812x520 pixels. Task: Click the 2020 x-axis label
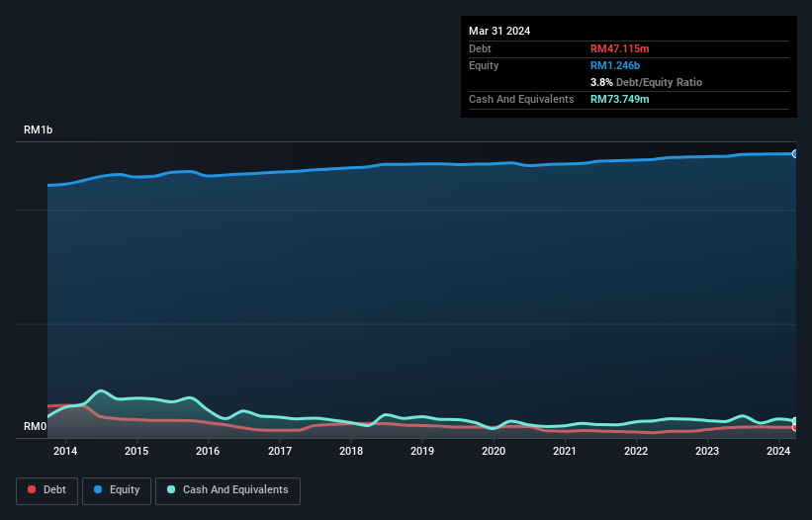tap(494, 452)
